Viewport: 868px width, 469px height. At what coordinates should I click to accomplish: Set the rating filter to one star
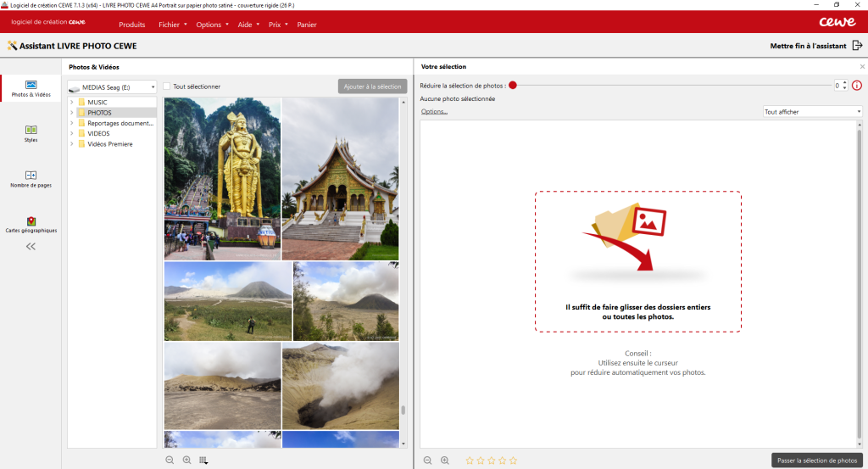(470, 461)
